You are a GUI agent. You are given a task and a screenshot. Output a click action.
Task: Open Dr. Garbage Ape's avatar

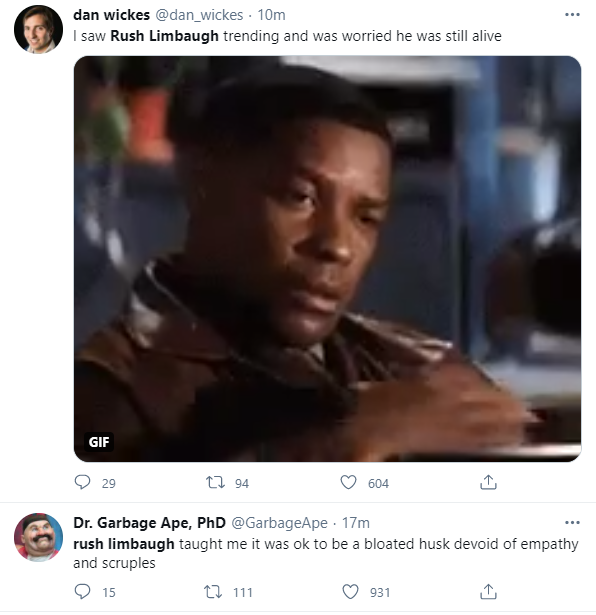[38, 537]
